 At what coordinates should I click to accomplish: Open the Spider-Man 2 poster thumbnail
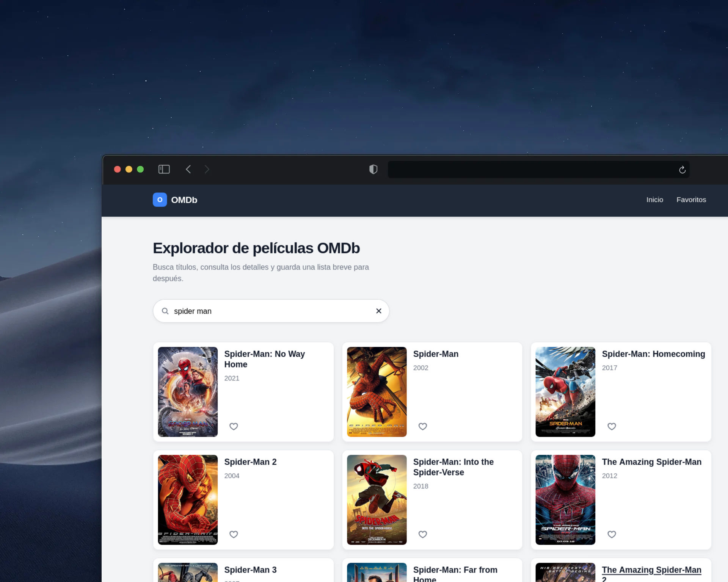(188, 500)
